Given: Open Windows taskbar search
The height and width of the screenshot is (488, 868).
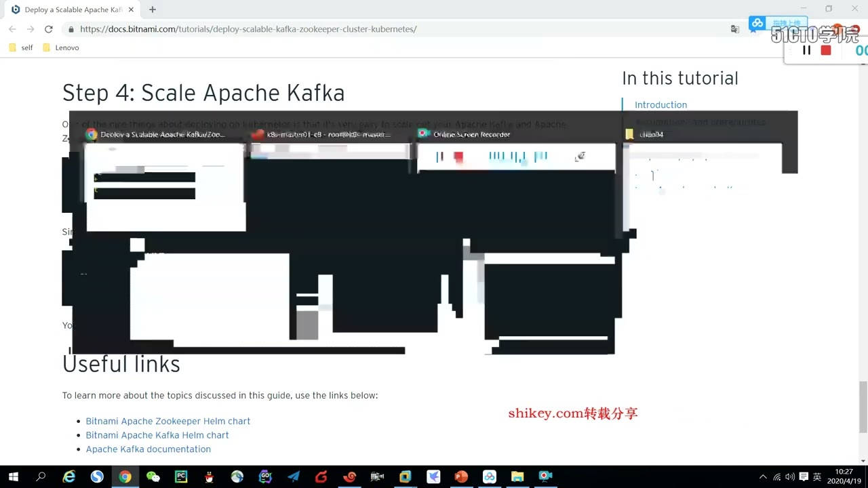Looking at the screenshot, I should click(41, 476).
